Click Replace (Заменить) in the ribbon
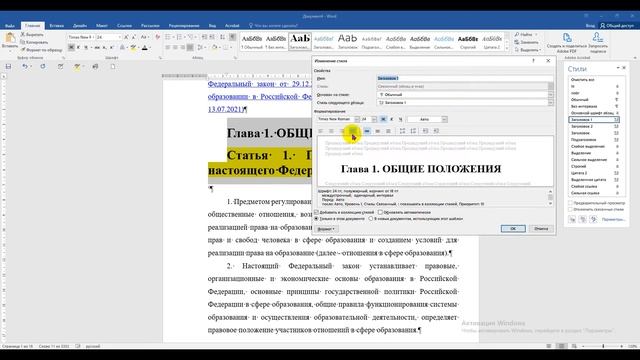 pos(527,42)
